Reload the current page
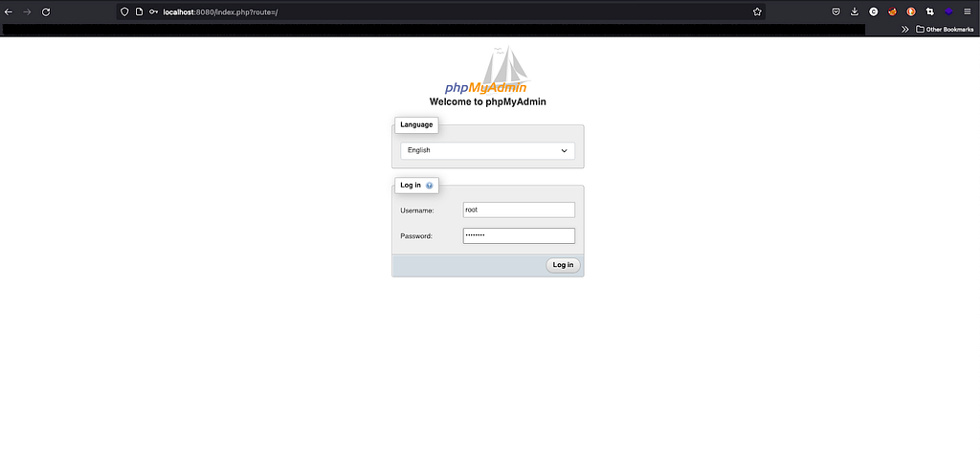The height and width of the screenshot is (465, 980). click(x=46, y=11)
